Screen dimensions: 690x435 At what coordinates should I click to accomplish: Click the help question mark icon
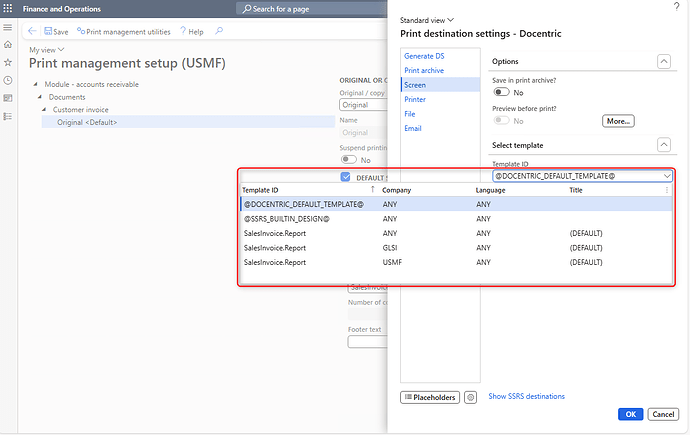coord(676,7)
